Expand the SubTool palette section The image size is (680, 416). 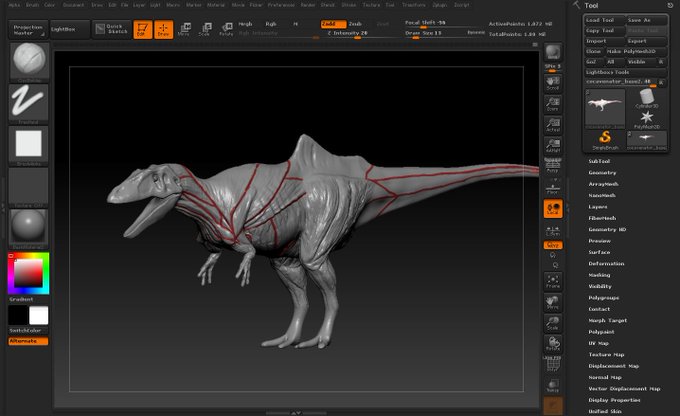pyautogui.click(x=600, y=161)
